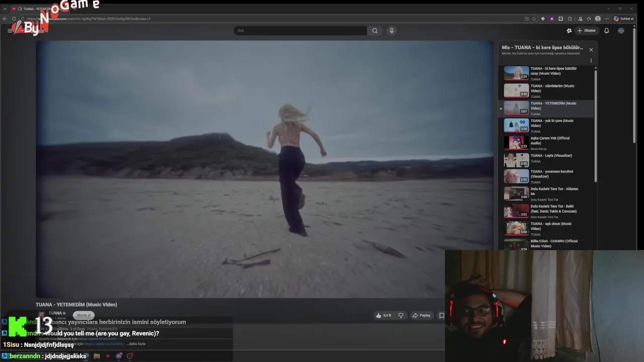This screenshot has height=362, width=644.
Task: Click the playlist panel scrollbar
Action: (x=596, y=126)
